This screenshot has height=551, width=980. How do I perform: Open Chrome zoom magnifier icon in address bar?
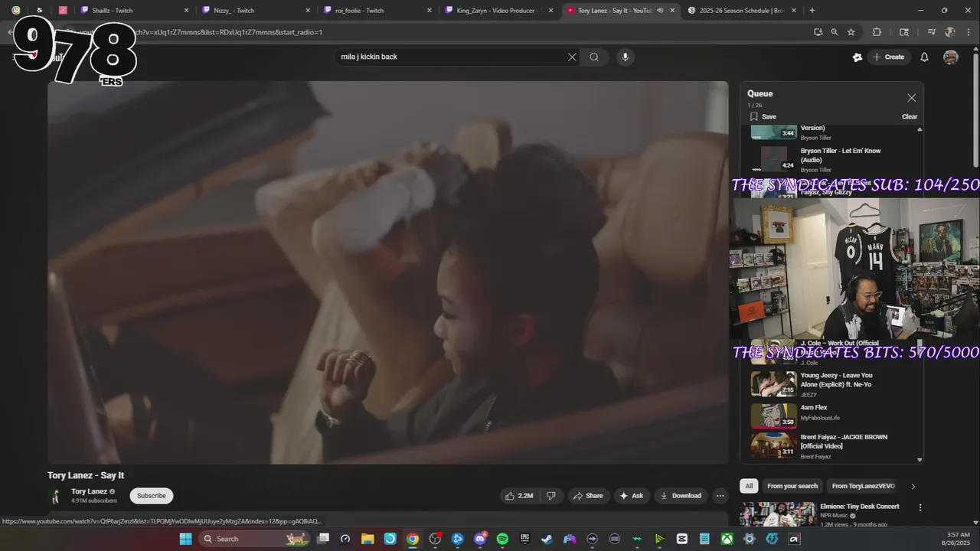tap(835, 32)
